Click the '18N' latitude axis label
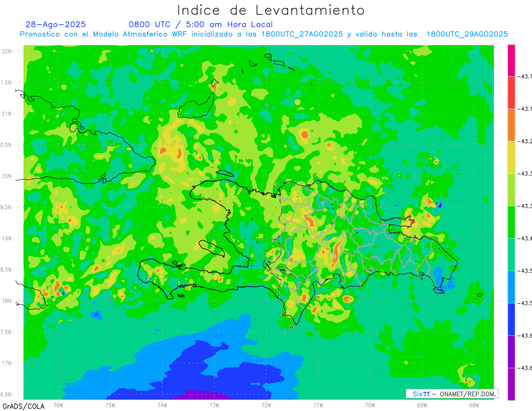 [7, 301]
